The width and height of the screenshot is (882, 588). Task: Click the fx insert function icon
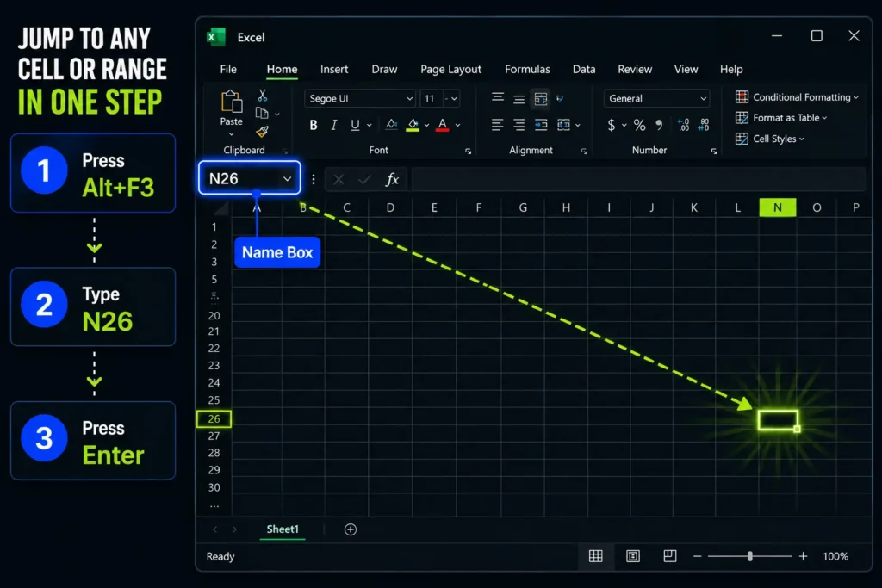392,179
